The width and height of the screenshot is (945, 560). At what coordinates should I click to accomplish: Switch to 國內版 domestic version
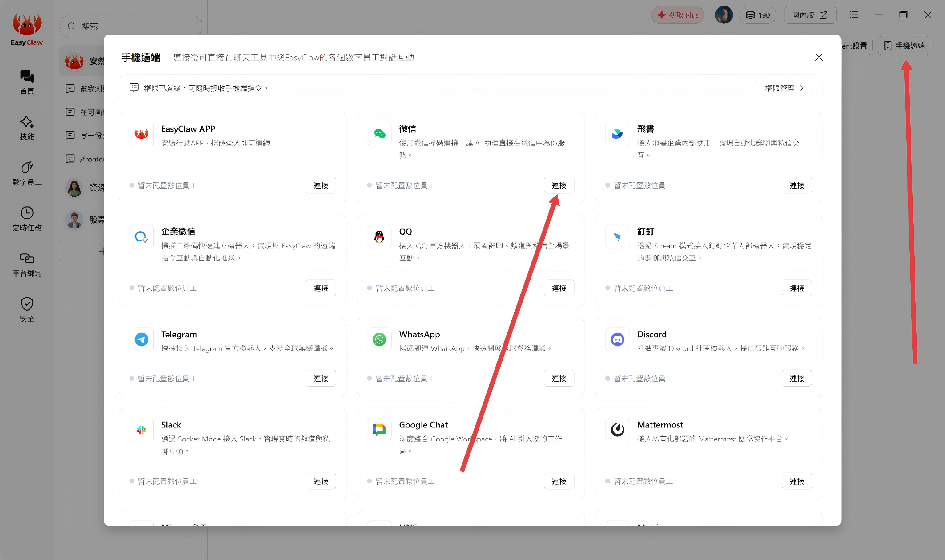click(x=810, y=15)
